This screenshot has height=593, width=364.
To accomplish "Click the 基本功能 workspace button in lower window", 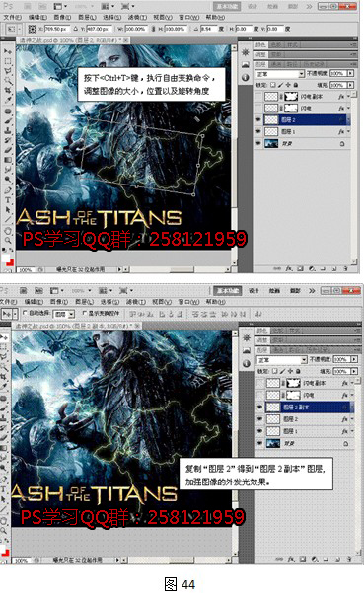I will (228, 290).
